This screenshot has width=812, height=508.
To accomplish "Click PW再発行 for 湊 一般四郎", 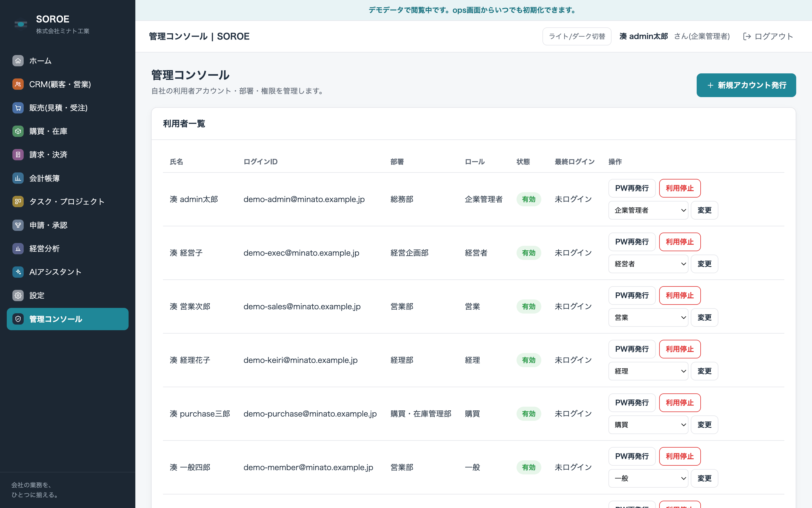I will 632,456.
